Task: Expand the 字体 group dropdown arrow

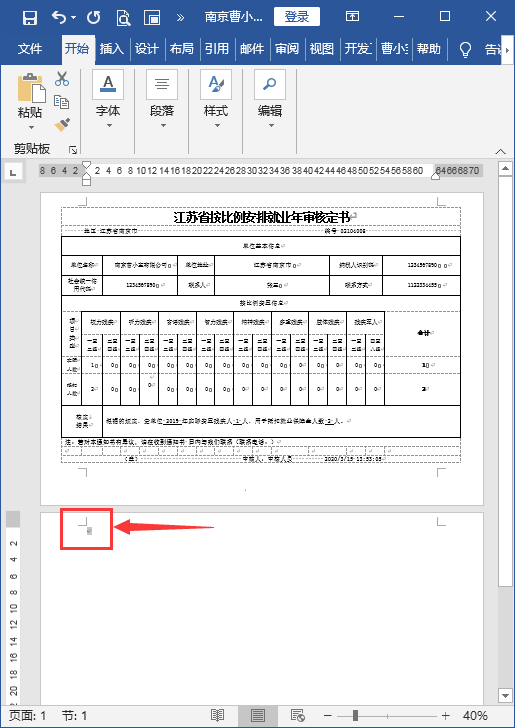Action: pos(109,125)
